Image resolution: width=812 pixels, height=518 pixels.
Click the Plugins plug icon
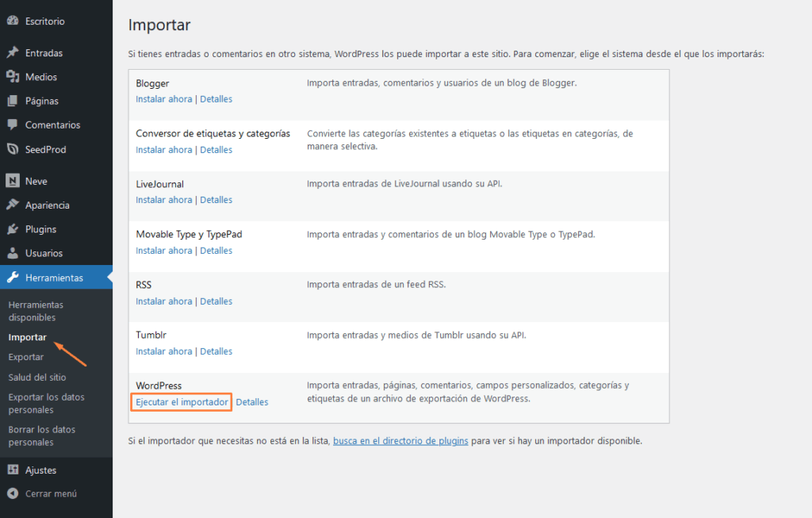(13, 229)
